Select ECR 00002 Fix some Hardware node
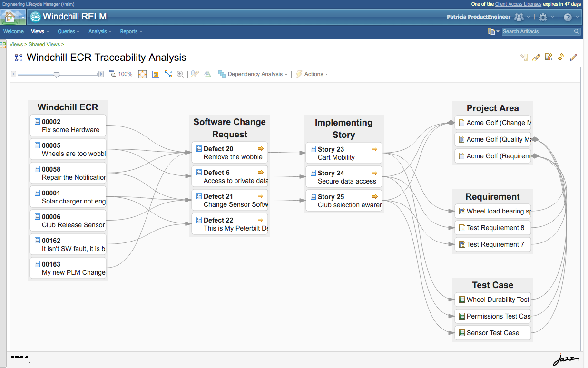This screenshot has width=588, height=368. tap(68, 126)
